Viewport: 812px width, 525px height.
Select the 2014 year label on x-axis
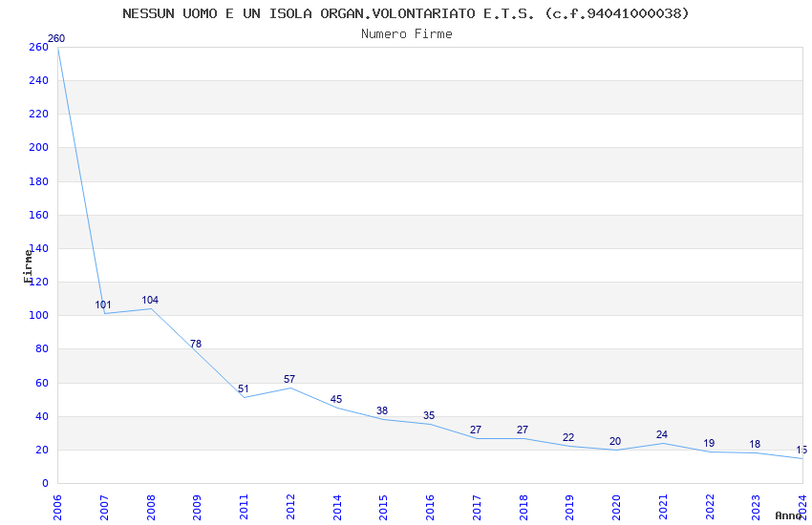pos(337,507)
